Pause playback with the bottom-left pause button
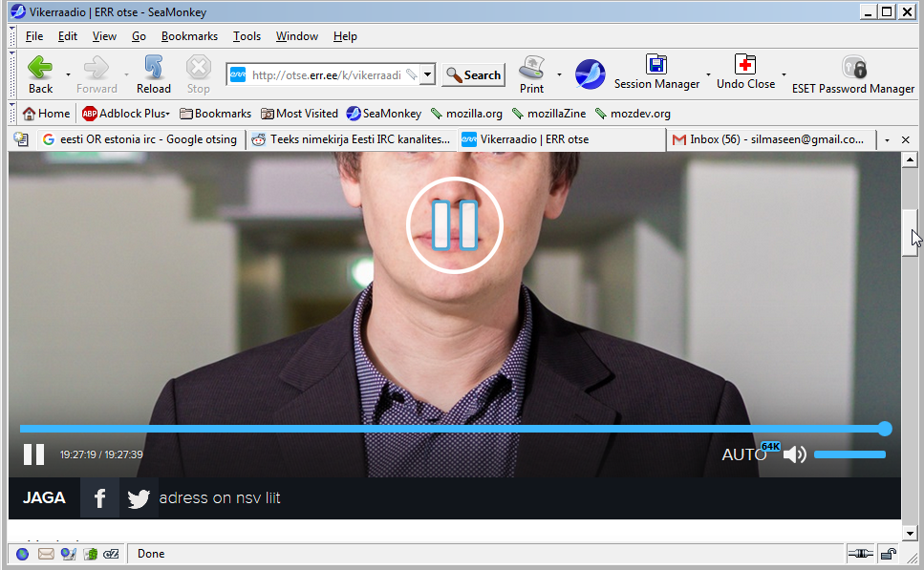Viewport: 924px width, 570px height. pos(33,454)
